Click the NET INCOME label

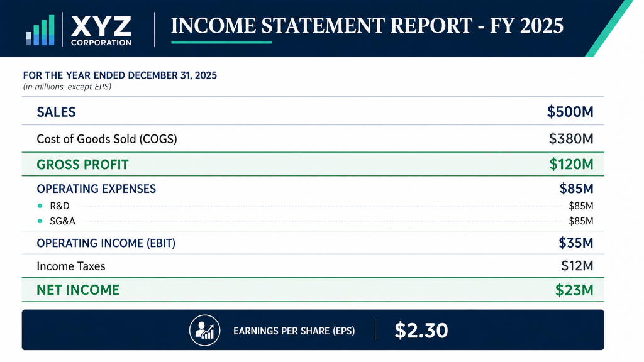[78, 290]
